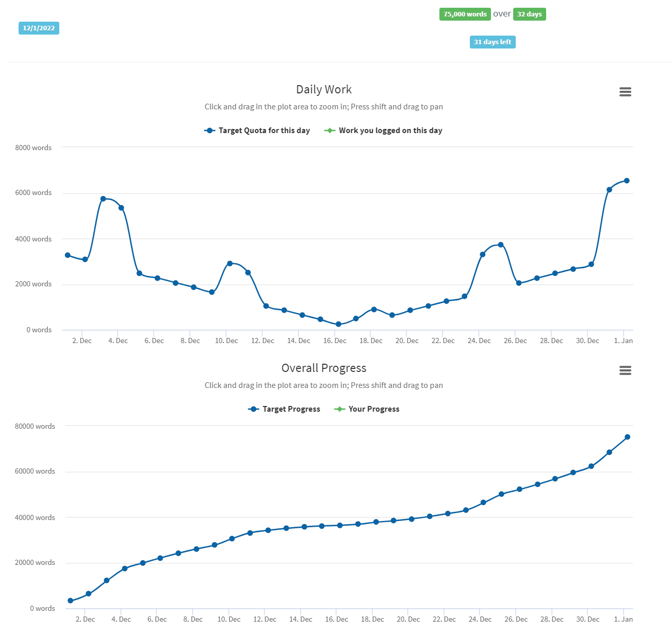Toggle 'Work you logged on this day' series
The width and height of the screenshot is (672, 633).
coord(390,131)
